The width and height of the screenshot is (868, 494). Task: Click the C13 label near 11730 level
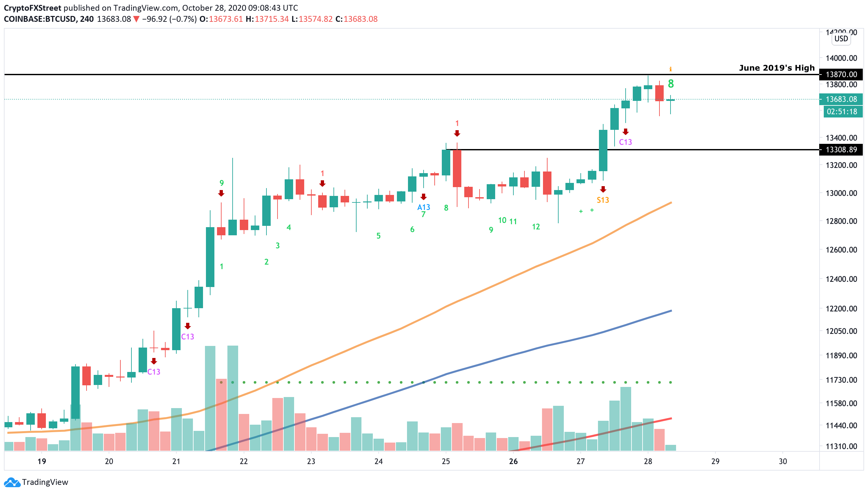154,372
